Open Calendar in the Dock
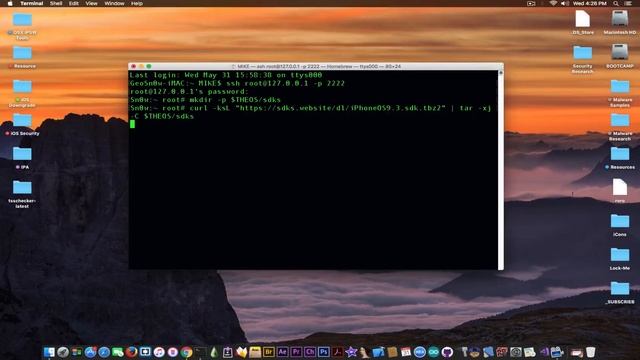 coord(406,352)
